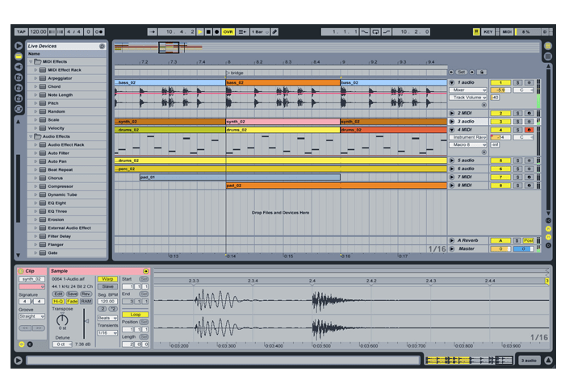
Task: Expand the Arpeggiator device
Action: pyautogui.click(x=36, y=78)
